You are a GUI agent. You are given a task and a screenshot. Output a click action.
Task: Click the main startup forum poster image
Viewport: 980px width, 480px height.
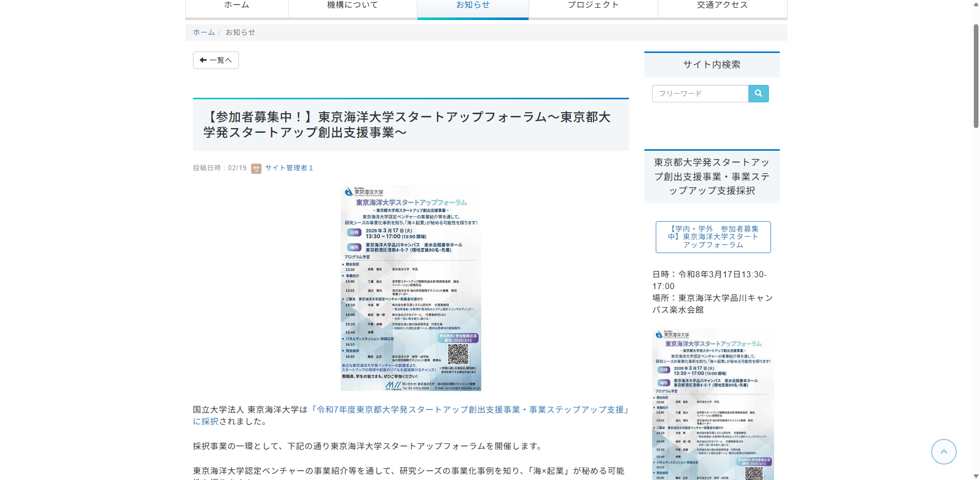(411, 288)
